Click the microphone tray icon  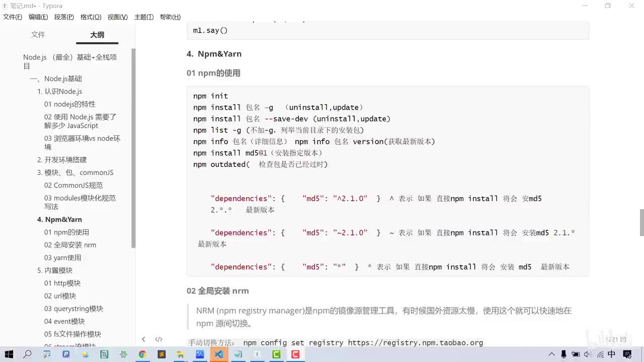click(564, 354)
